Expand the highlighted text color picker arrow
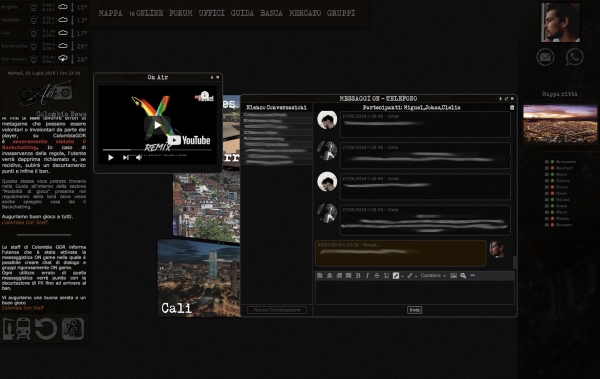Image resolution: width=600 pixels, height=379 pixels. (402, 276)
